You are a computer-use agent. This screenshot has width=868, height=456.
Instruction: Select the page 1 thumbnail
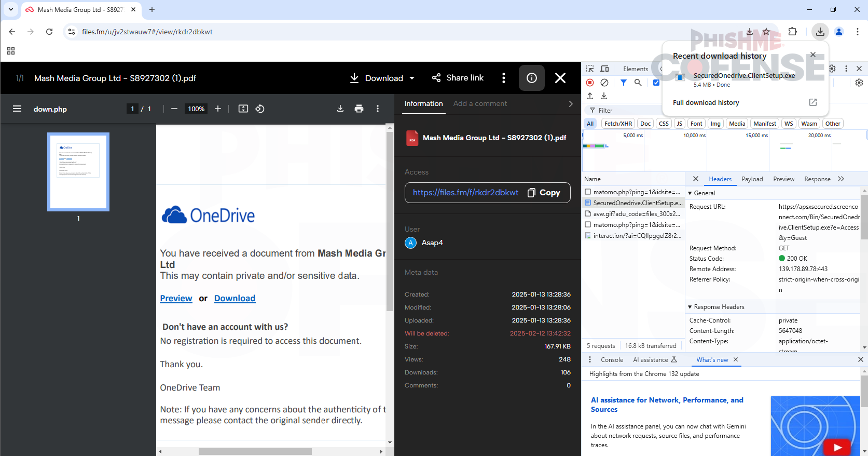(78, 172)
